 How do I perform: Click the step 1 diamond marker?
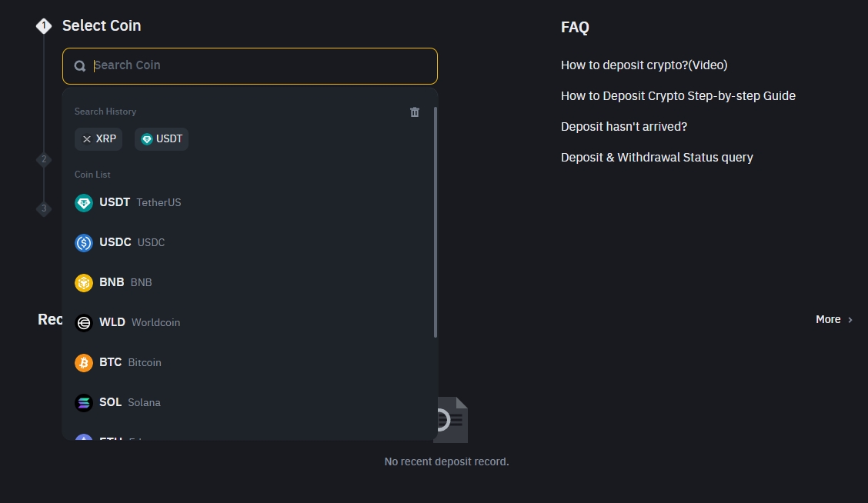point(44,26)
